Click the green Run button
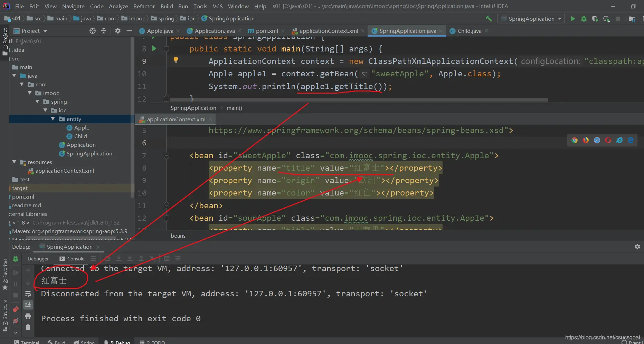This screenshot has height=344, width=644. click(x=573, y=19)
